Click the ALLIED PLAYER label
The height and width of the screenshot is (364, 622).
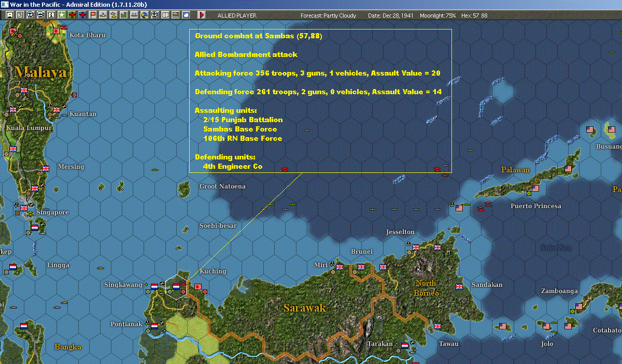pos(237,16)
